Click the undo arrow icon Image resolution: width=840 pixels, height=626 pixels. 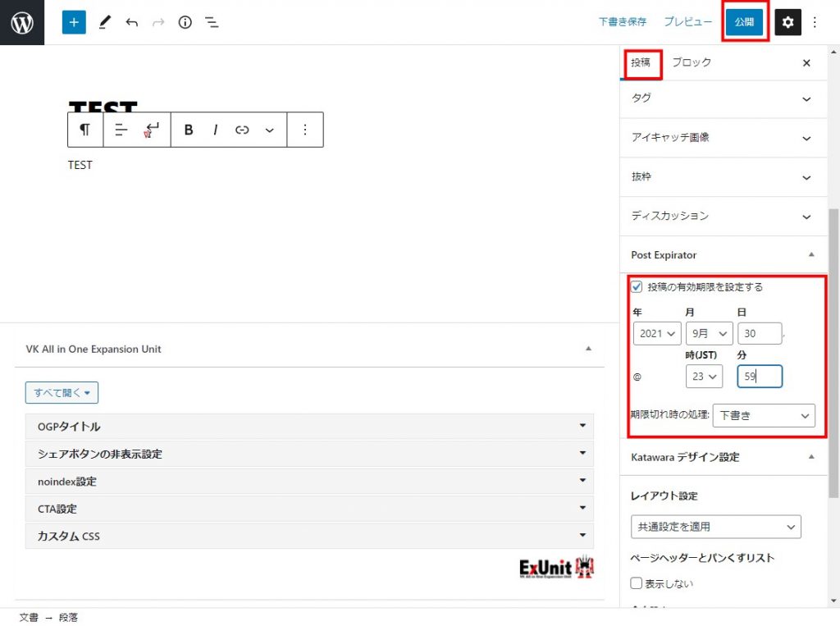(131, 22)
